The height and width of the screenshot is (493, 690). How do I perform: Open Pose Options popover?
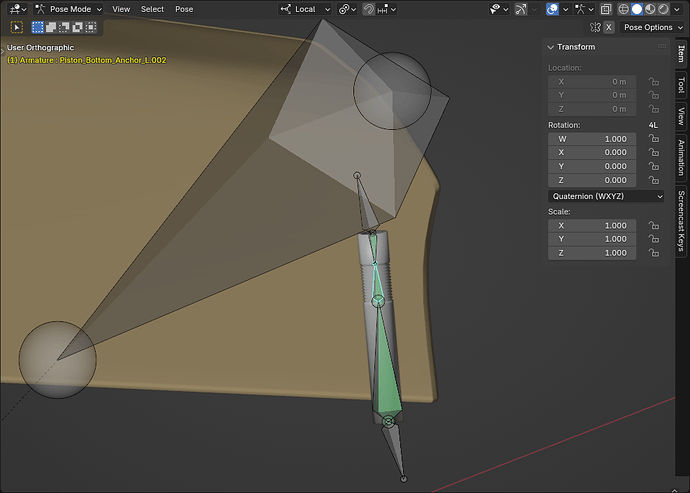click(652, 27)
